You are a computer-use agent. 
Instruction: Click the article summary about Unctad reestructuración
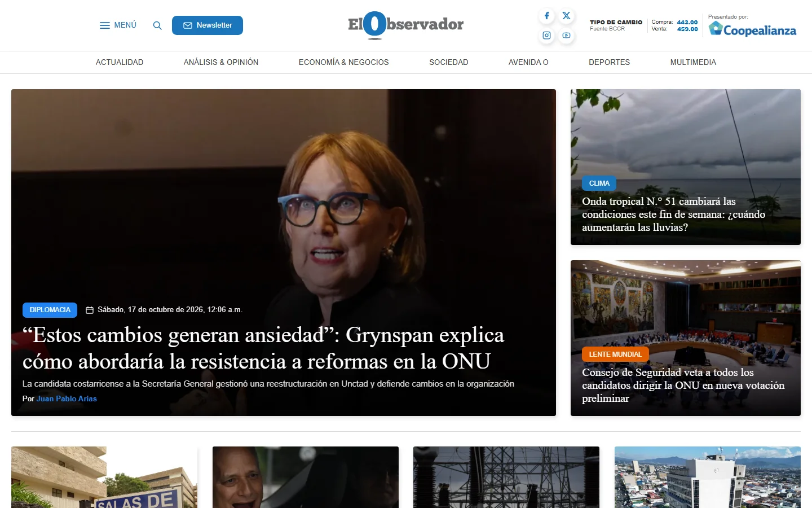click(268, 384)
